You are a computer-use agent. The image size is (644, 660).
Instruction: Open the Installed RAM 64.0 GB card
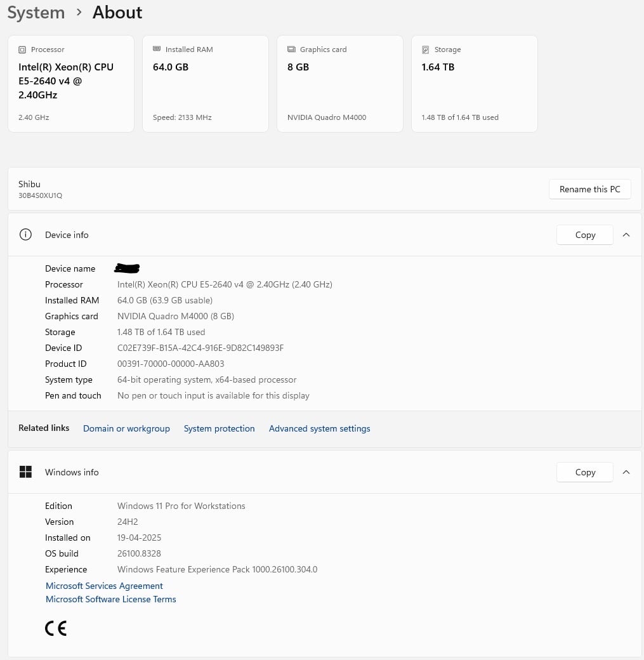click(x=206, y=84)
